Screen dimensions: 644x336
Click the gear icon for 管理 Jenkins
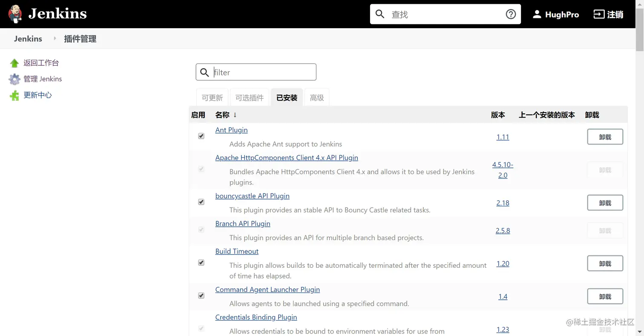(x=14, y=79)
